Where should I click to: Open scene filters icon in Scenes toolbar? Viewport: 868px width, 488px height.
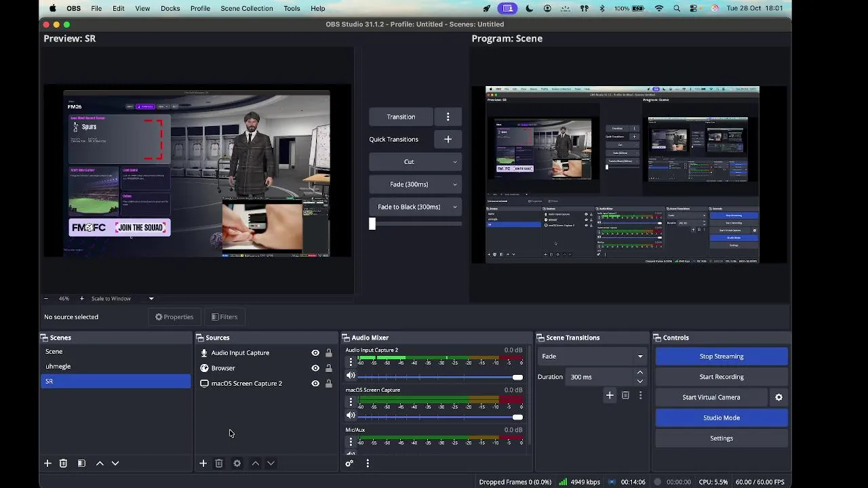[81, 463]
